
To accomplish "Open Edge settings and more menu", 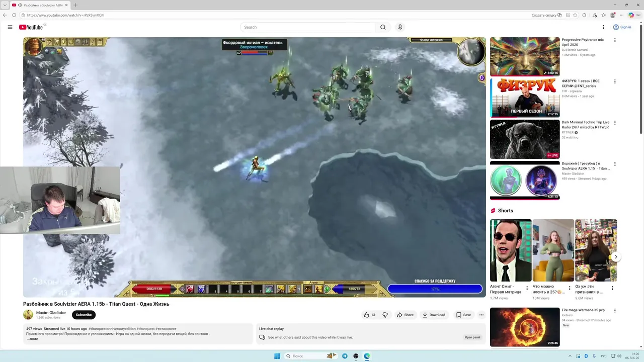I will click(622, 15).
